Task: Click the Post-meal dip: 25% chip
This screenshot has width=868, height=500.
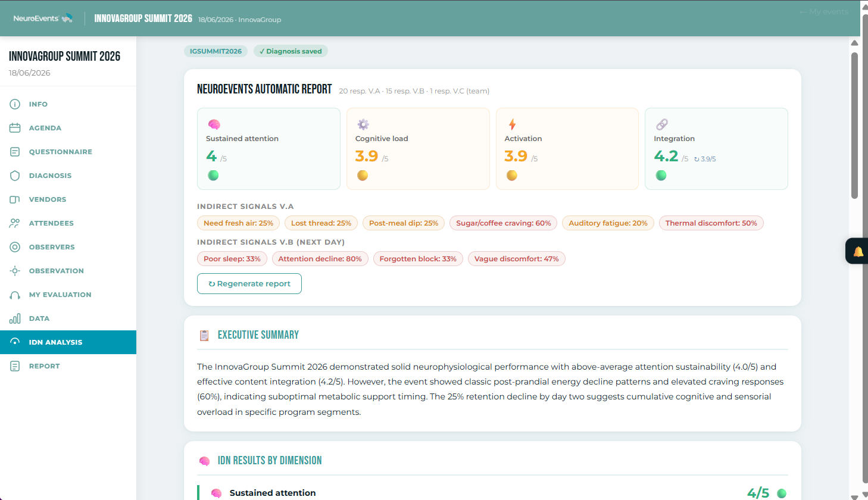Action: (x=404, y=223)
